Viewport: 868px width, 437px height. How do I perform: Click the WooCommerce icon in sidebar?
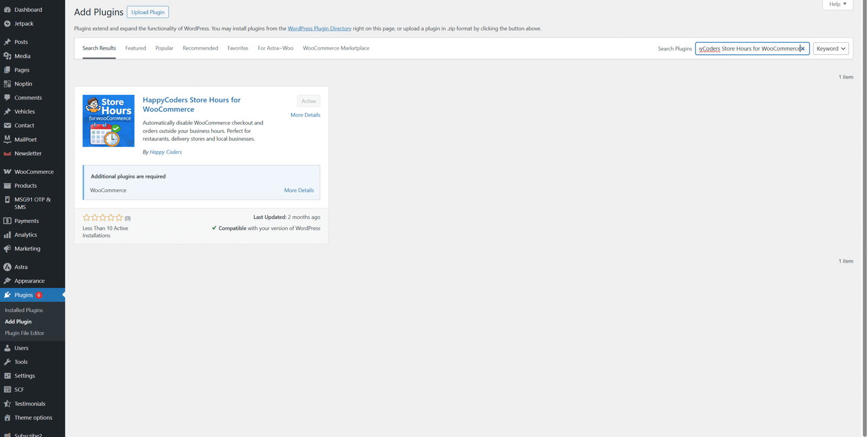7,172
